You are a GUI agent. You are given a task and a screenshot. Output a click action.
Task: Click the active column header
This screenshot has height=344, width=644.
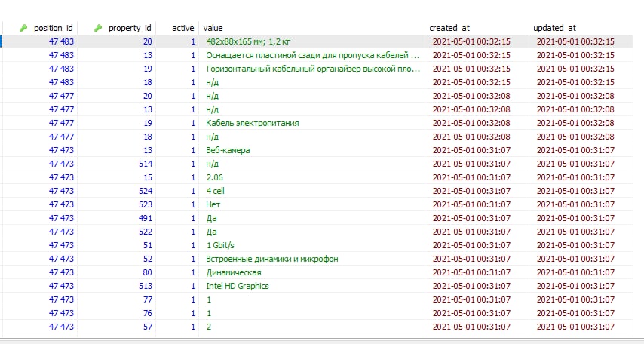182,28
